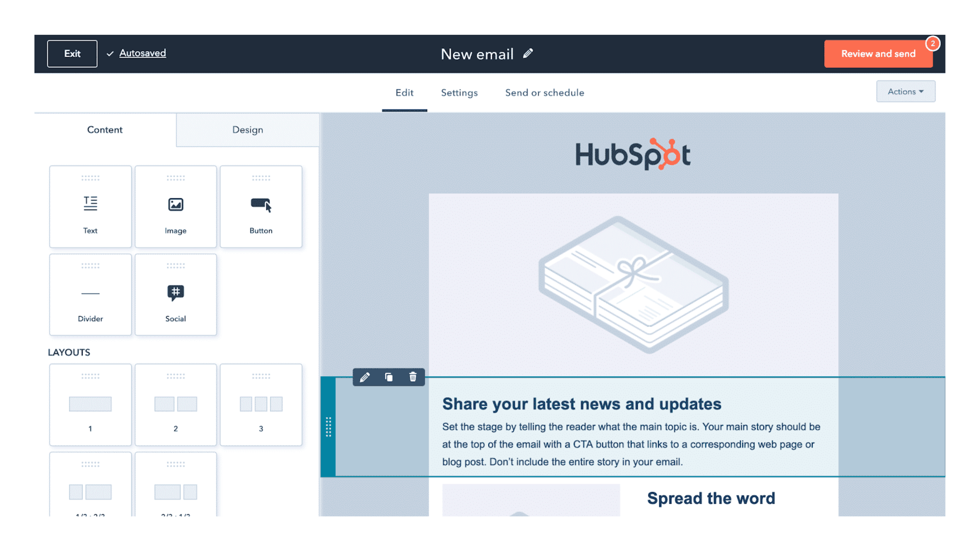This screenshot has width=980, height=551.
Task: Select the Button content module
Action: [x=261, y=207]
